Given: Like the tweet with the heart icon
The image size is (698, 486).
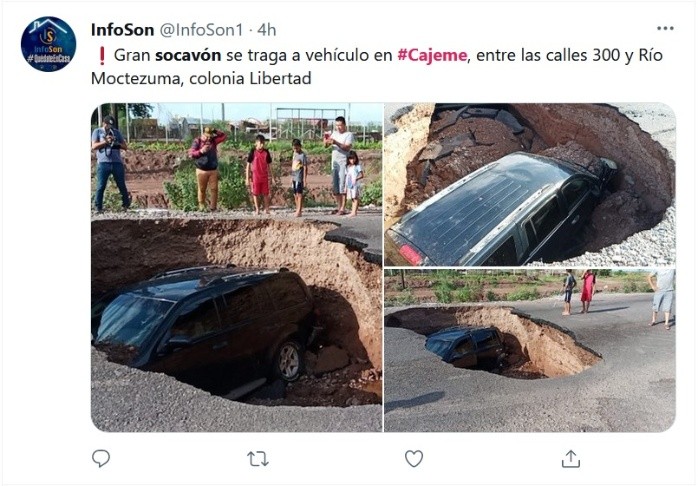Looking at the screenshot, I should [414, 458].
